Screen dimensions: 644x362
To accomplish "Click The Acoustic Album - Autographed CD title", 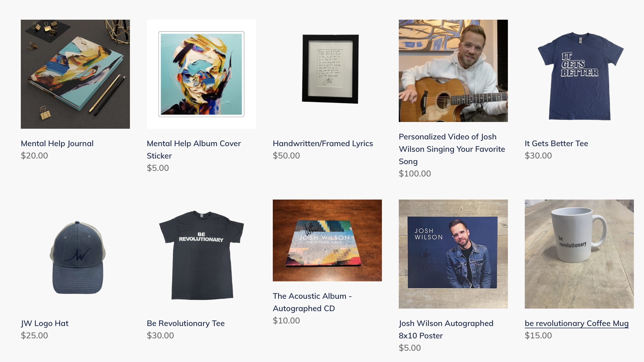I will [312, 302].
